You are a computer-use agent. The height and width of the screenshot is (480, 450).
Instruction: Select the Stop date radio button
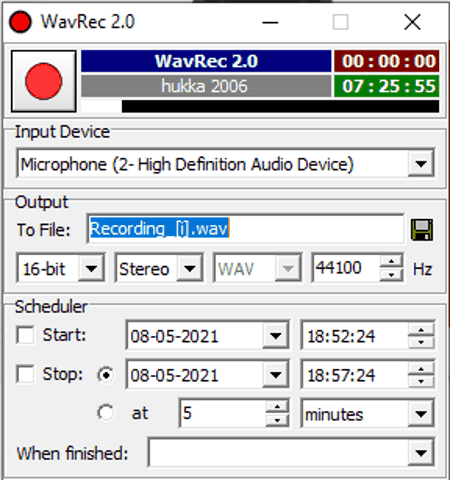tap(106, 375)
